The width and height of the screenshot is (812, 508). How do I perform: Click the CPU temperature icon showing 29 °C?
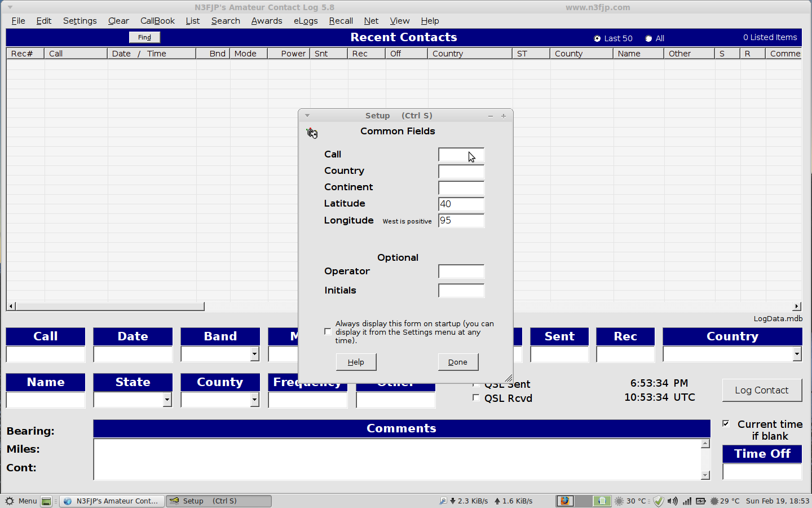click(x=714, y=501)
